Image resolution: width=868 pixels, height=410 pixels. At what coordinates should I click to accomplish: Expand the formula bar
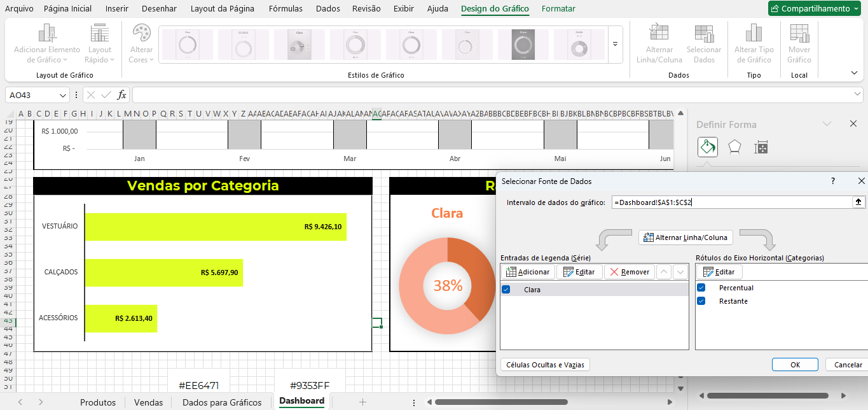pos(857,94)
